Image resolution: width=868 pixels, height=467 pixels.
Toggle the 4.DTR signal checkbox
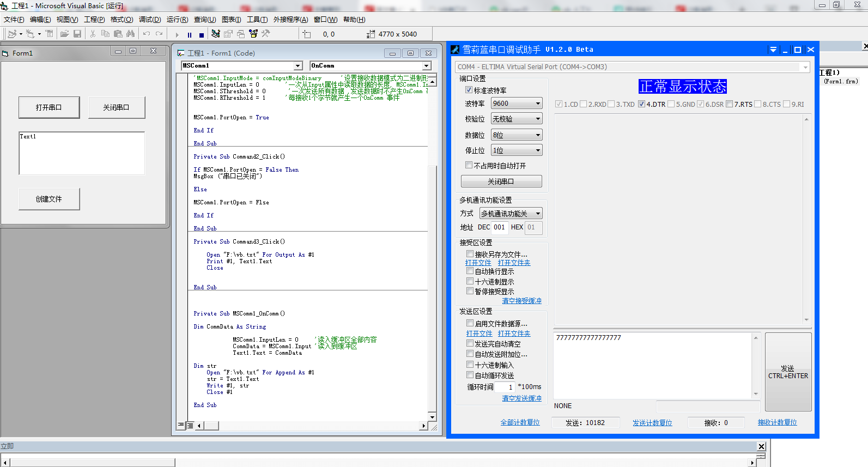641,104
